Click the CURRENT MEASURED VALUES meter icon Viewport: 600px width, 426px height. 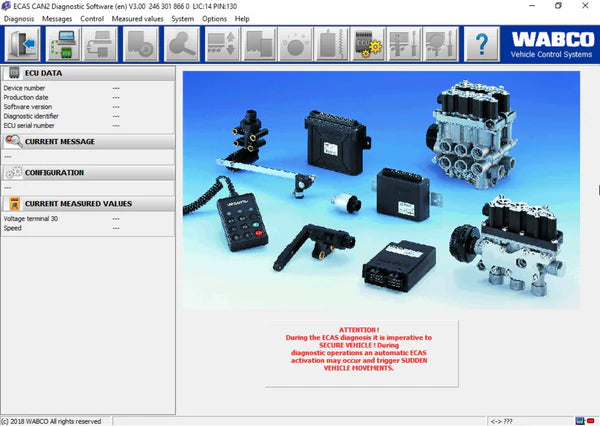(x=15, y=204)
